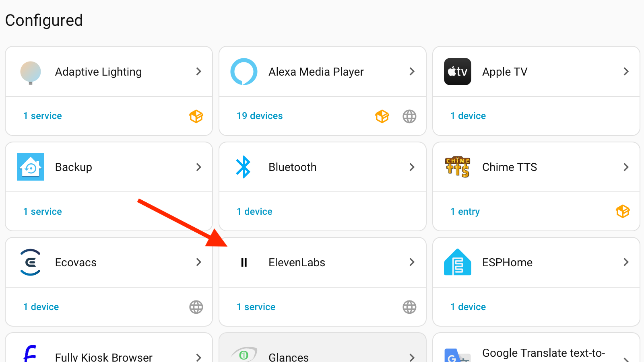Select the Chime TTS title text
The width and height of the screenshot is (644, 362).
(510, 167)
